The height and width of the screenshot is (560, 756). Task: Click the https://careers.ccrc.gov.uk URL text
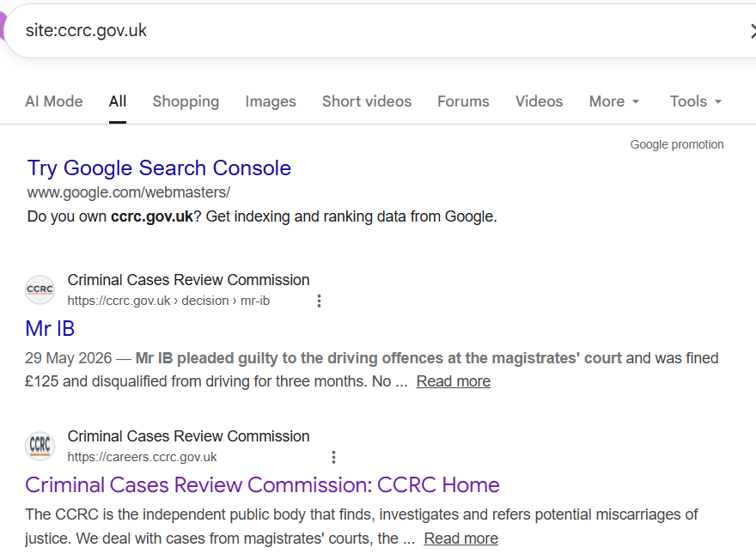(143, 457)
